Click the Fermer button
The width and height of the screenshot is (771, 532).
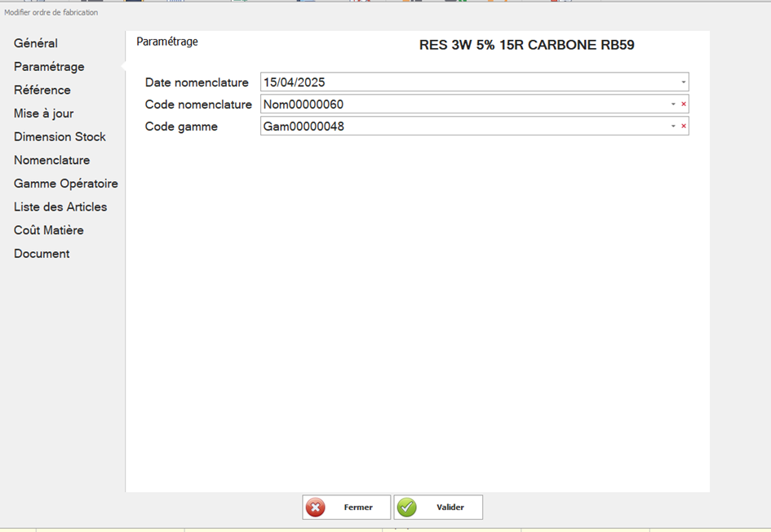(346, 508)
